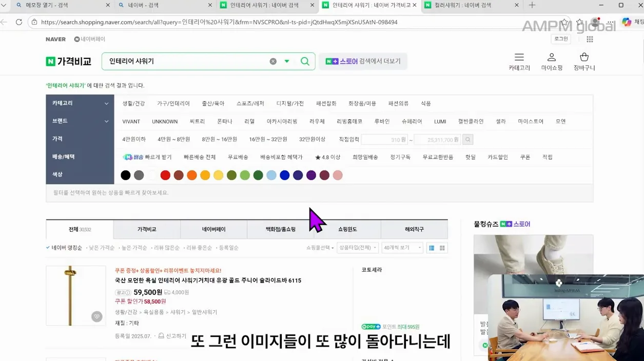Click the NAVER logo link
Viewport: 644px width, 361px height.
(x=55, y=39)
